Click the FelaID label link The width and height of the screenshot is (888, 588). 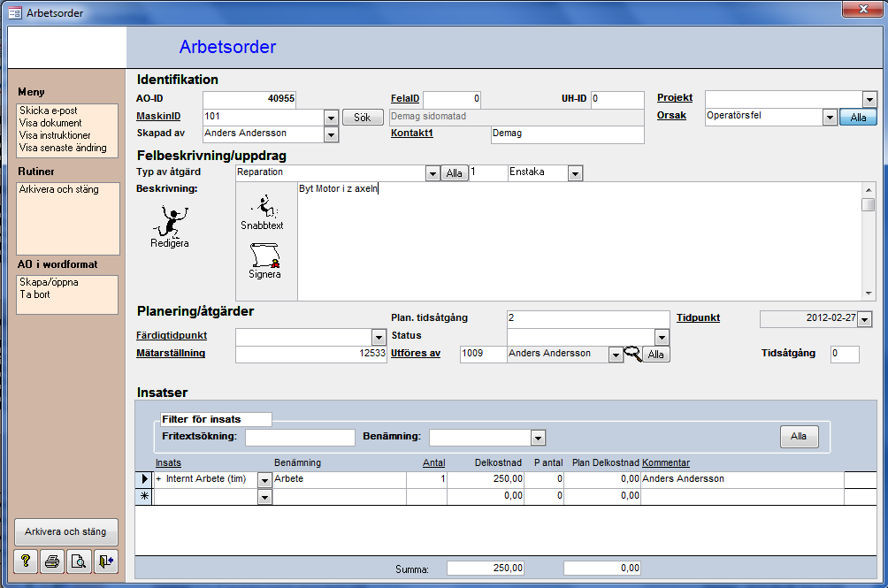405,98
